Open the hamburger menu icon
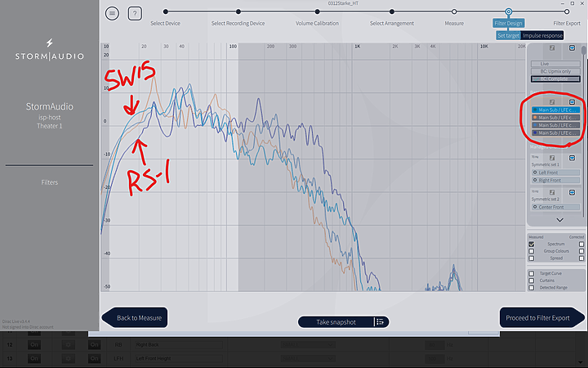The height and width of the screenshot is (368, 588). click(x=112, y=14)
